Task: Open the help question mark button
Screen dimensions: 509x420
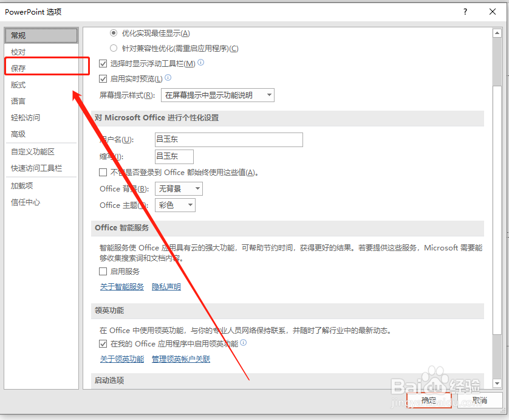Action: click(x=465, y=12)
